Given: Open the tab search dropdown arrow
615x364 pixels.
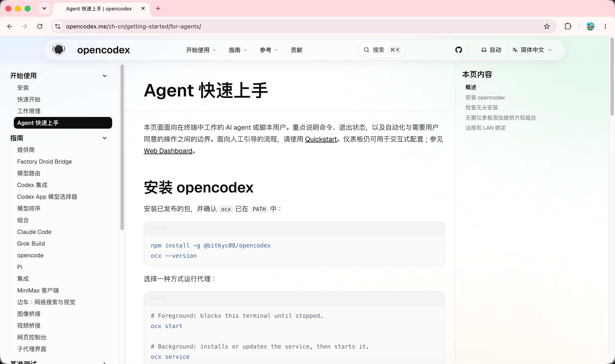Looking at the screenshot, I should point(44,9).
